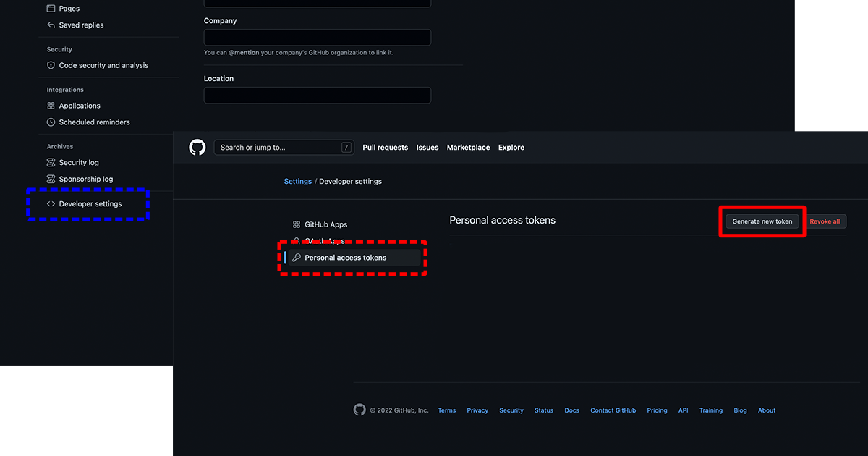Open the Blog footer link
Screen dimensions: 868x456
tap(741, 410)
